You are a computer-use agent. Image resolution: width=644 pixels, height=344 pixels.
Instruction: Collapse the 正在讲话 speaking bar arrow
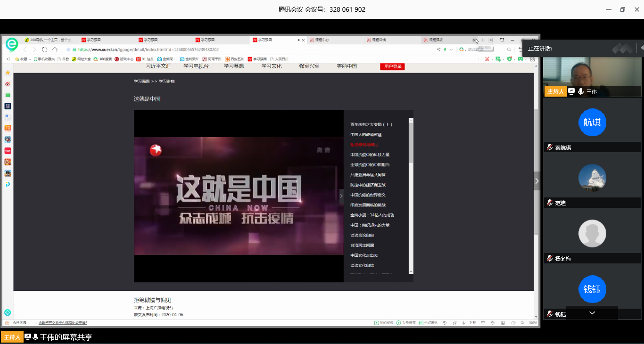[642, 48]
